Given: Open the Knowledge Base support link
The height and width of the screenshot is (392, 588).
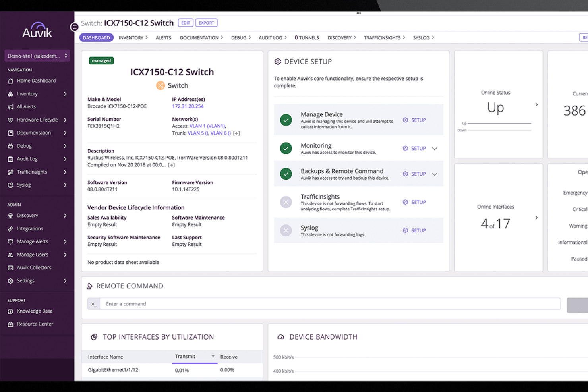Looking at the screenshot, I should [35, 311].
